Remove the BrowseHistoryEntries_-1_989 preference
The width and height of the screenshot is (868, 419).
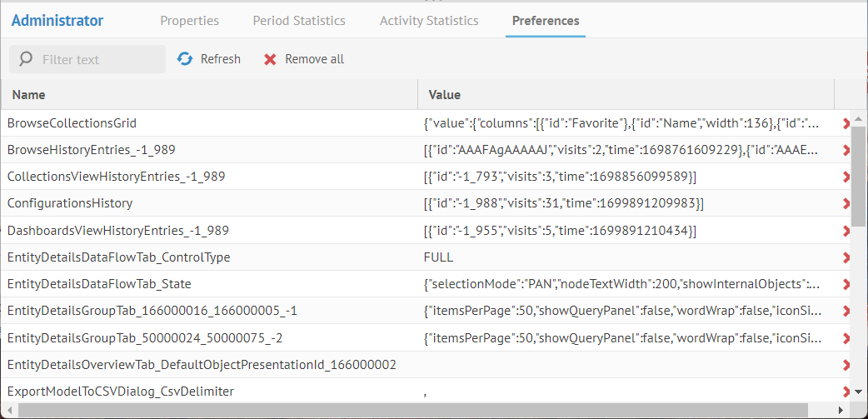pos(846,150)
